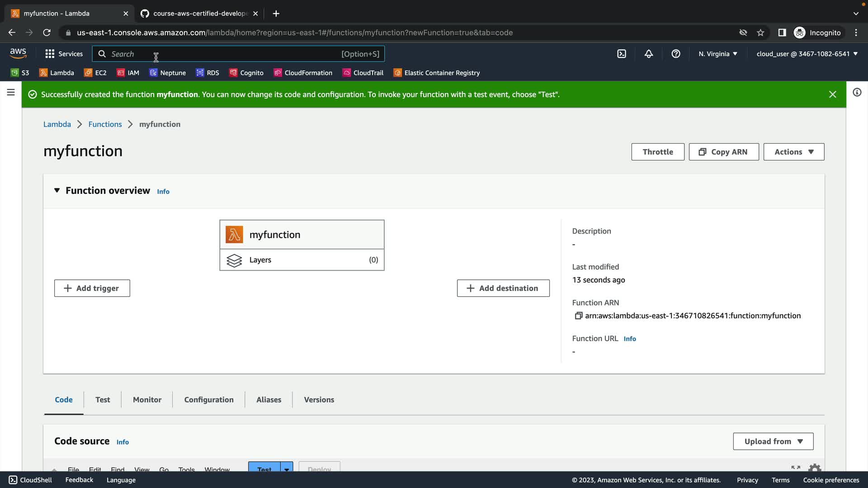Dismiss the green success banner
Viewport: 868px width, 488px height.
[x=832, y=94]
